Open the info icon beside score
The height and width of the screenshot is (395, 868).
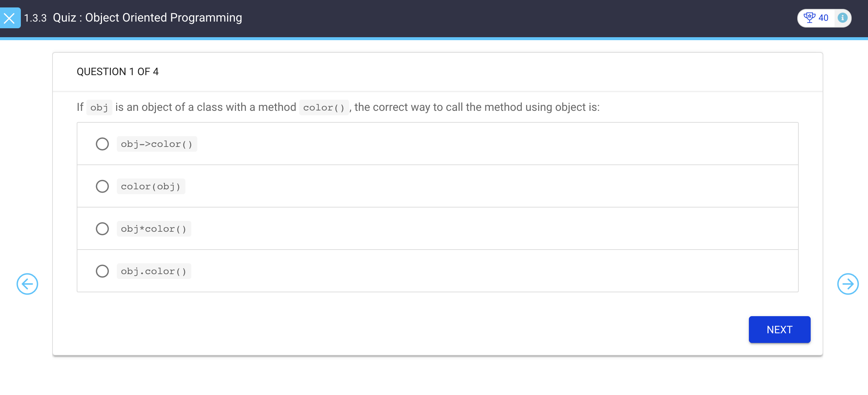click(842, 18)
